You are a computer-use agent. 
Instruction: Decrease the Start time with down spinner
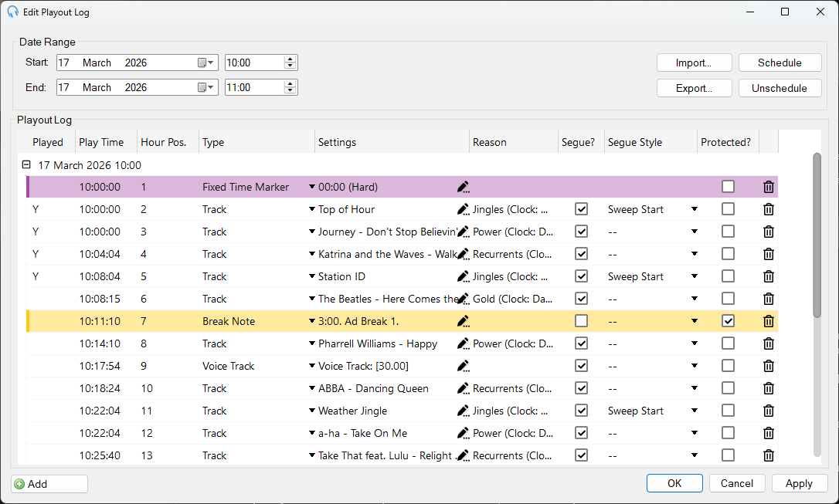pos(290,66)
